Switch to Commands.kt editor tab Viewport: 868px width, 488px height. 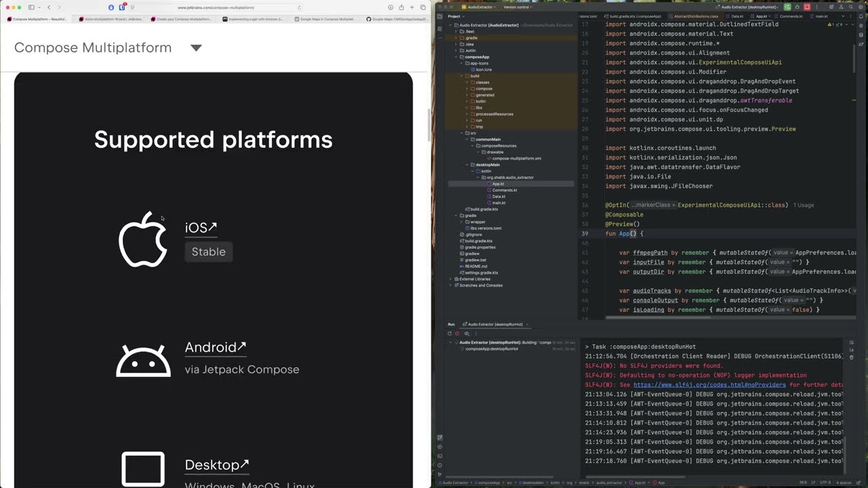[789, 16]
